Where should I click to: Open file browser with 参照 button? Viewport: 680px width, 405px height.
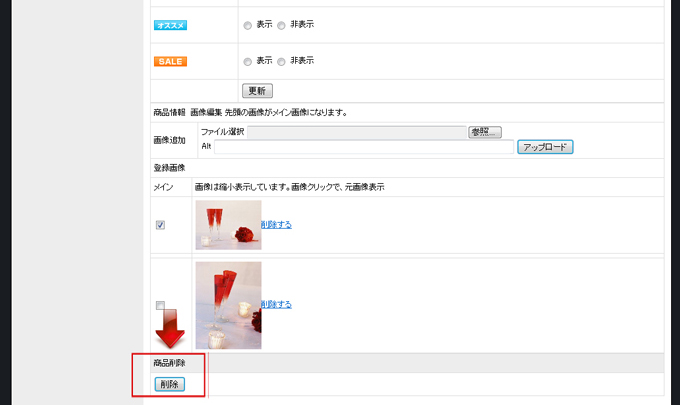[484, 132]
